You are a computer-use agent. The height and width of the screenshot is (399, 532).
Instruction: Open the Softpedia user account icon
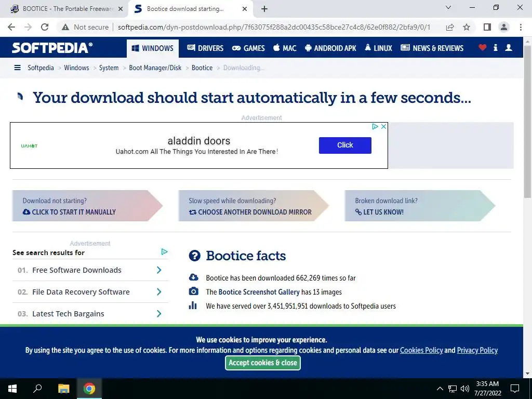coord(508,47)
